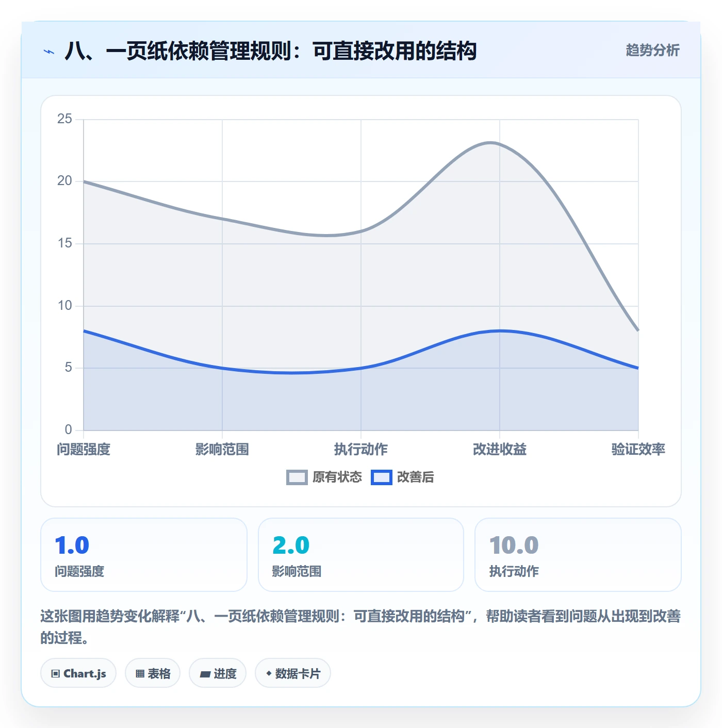722x728 pixels.
Task: Click the description paragraph starting 这张图用趋势变化
Action: coord(360,627)
